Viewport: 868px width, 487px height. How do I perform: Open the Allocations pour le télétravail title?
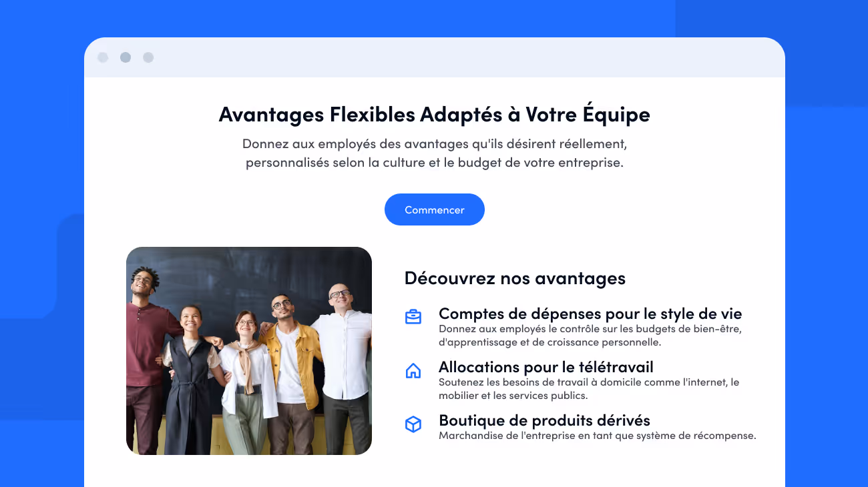coord(546,367)
